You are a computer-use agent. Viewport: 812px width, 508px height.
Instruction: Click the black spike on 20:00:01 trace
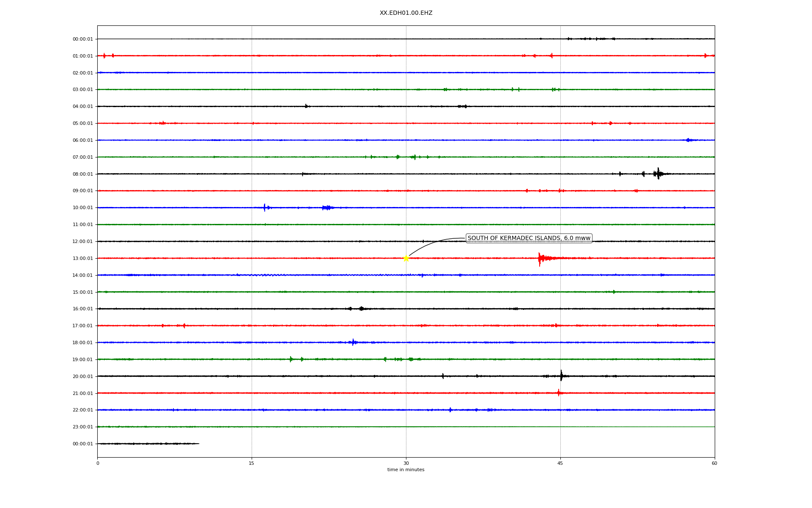(561, 375)
